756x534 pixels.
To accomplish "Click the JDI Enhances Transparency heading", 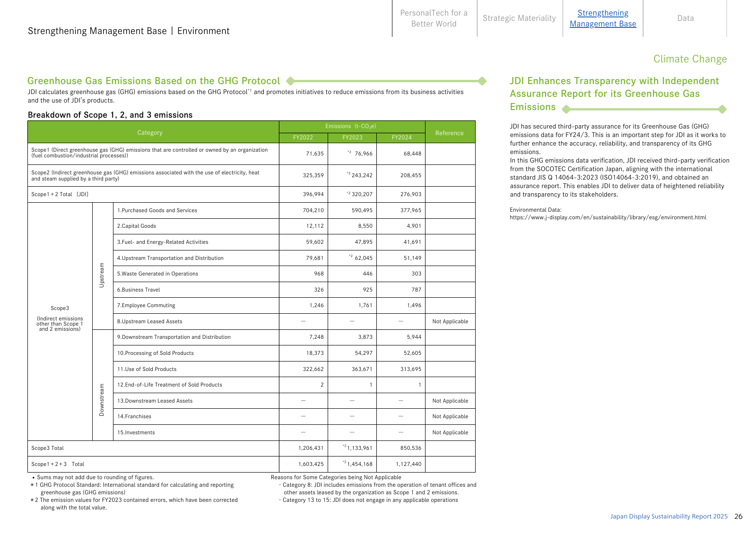I will pyautogui.click(x=614, y=94).
